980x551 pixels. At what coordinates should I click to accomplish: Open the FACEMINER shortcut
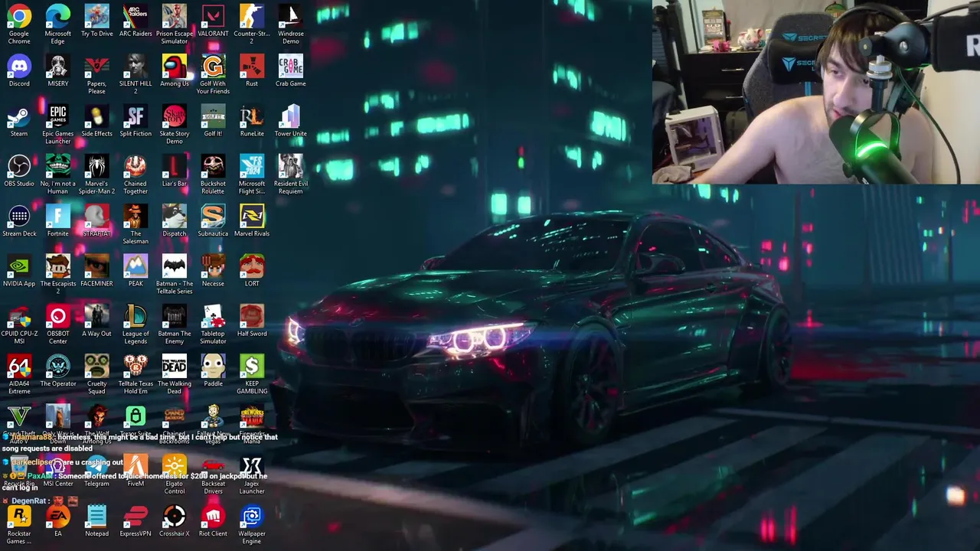pos(96,266)
